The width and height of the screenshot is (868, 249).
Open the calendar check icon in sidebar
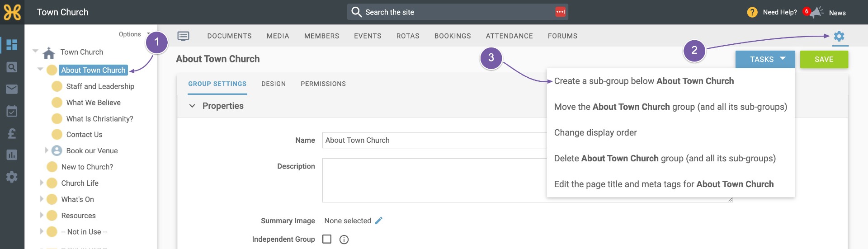pos(12,111)
